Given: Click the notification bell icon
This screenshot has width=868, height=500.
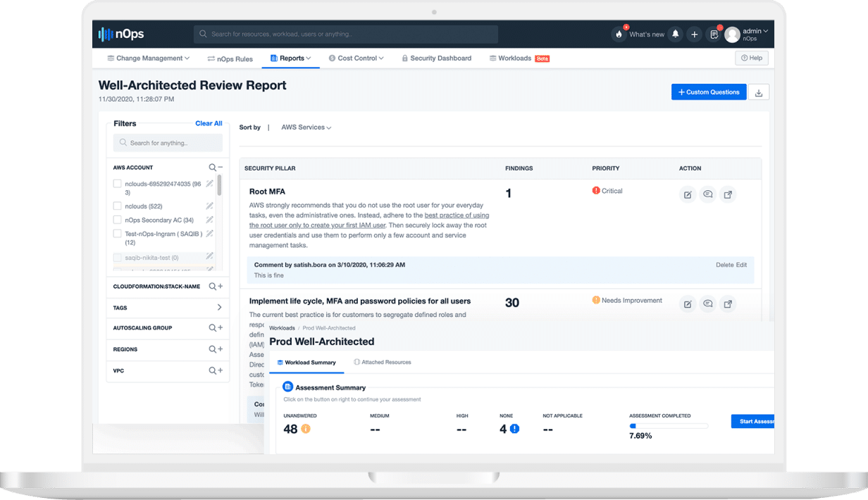Looking at the screenshot, I should coord(676,34).
